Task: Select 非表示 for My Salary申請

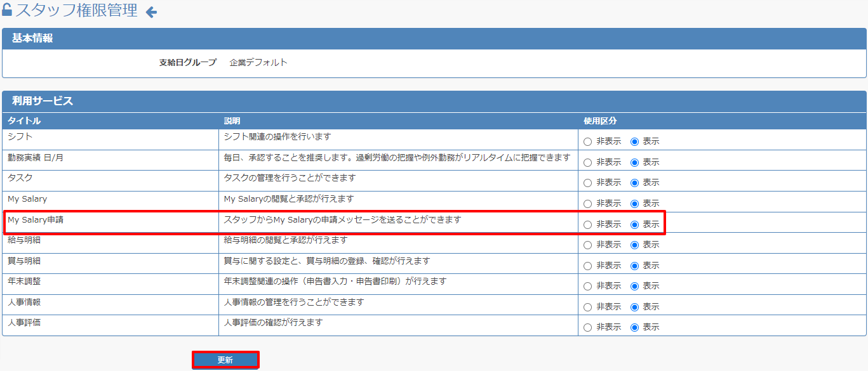Action: click(x=587, y=225)
